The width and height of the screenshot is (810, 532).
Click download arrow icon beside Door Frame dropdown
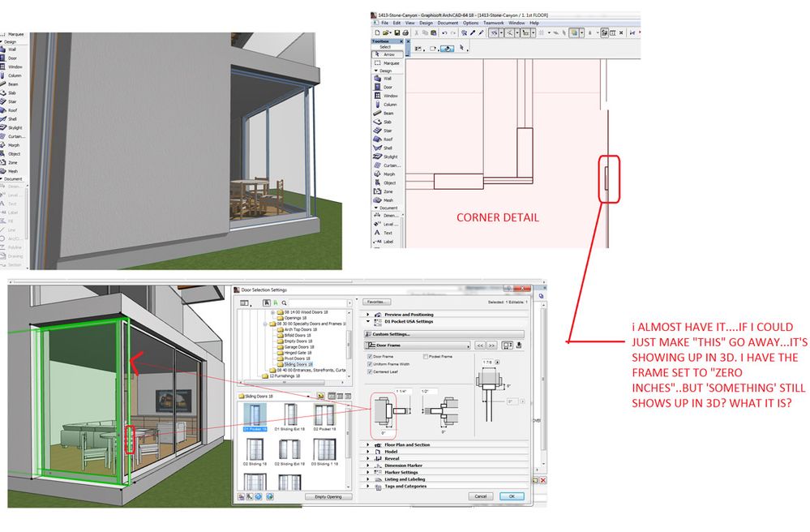tap(519, 345)
